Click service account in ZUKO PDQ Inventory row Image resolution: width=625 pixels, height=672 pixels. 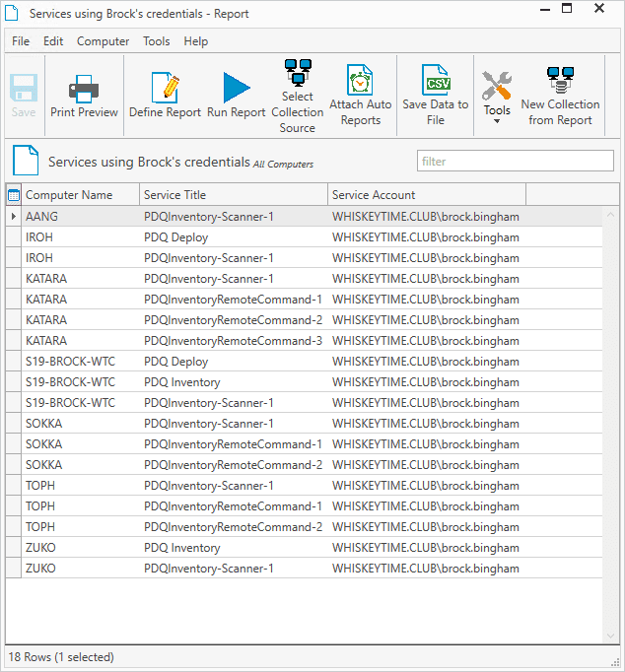pos(426,548)
